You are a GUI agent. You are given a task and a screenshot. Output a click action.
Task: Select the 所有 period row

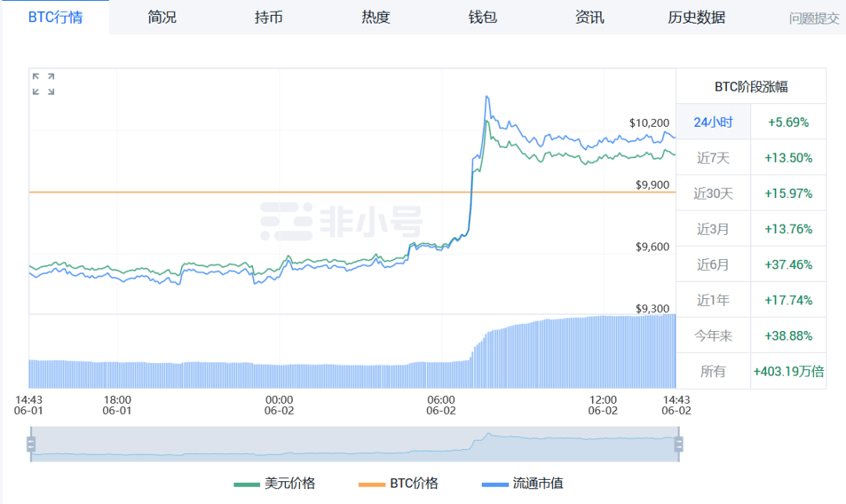point(714,371)
